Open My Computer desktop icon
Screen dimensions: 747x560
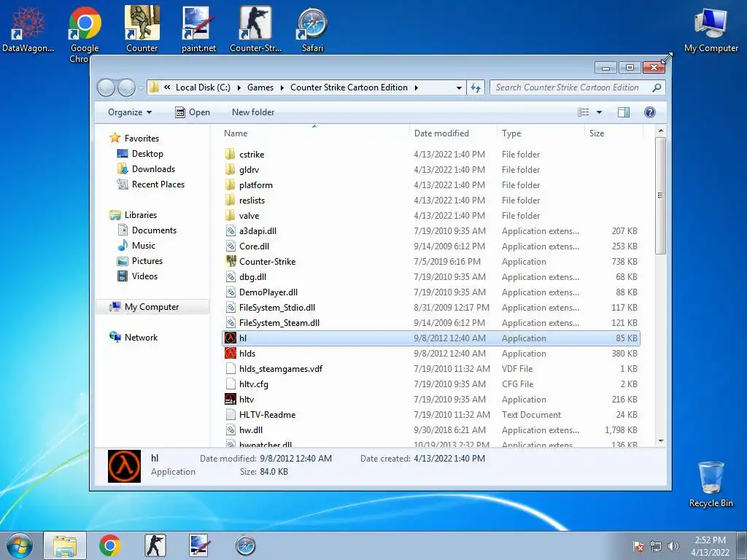(x=711, y=29)
